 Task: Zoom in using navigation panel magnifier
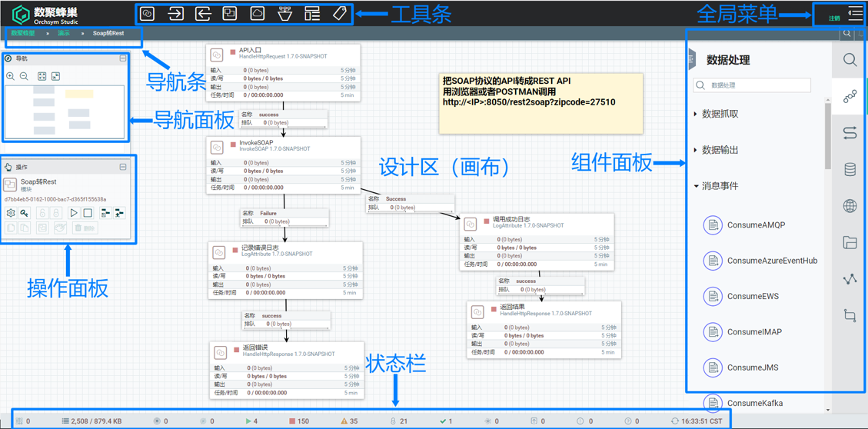(x=11, y=76)
